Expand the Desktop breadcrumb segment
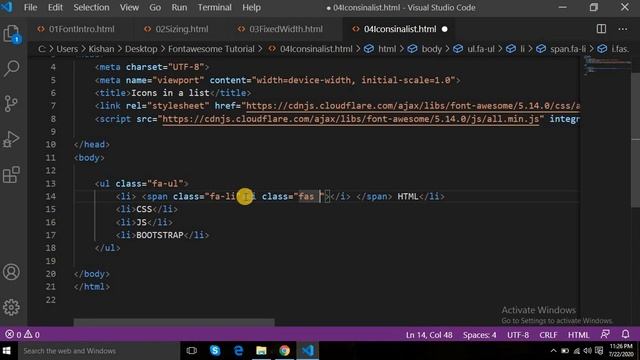This screenshot has width=640, height=360. [x=141, y=49]
